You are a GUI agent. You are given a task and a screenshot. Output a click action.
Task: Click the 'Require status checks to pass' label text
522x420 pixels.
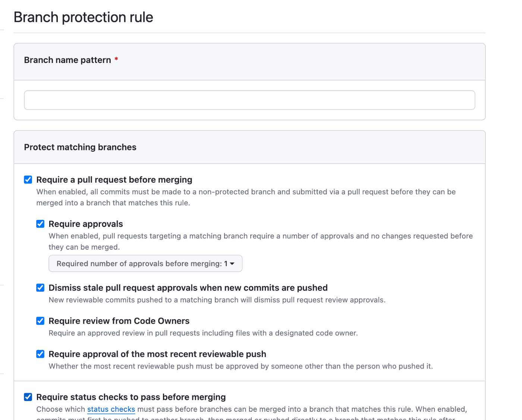(x=131, y=397)
